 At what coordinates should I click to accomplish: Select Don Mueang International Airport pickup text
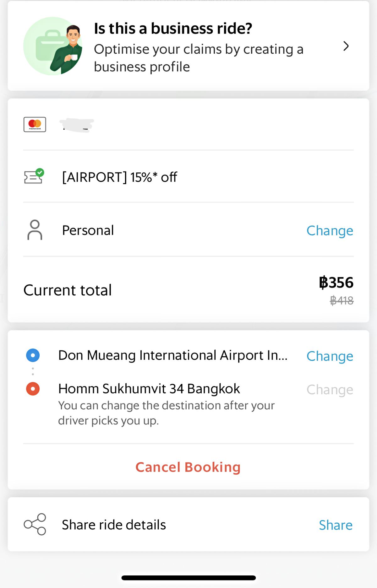click(x=173, y=355)
